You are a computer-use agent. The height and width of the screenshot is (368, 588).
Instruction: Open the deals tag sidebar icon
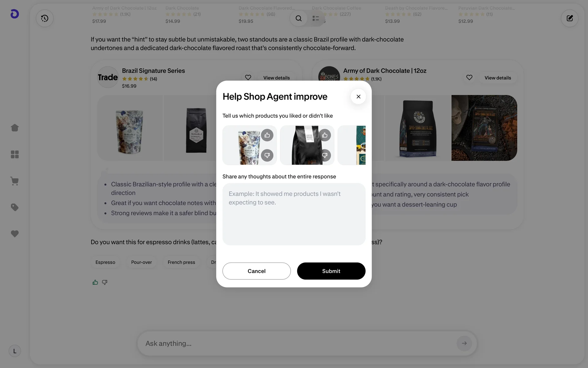15,207
